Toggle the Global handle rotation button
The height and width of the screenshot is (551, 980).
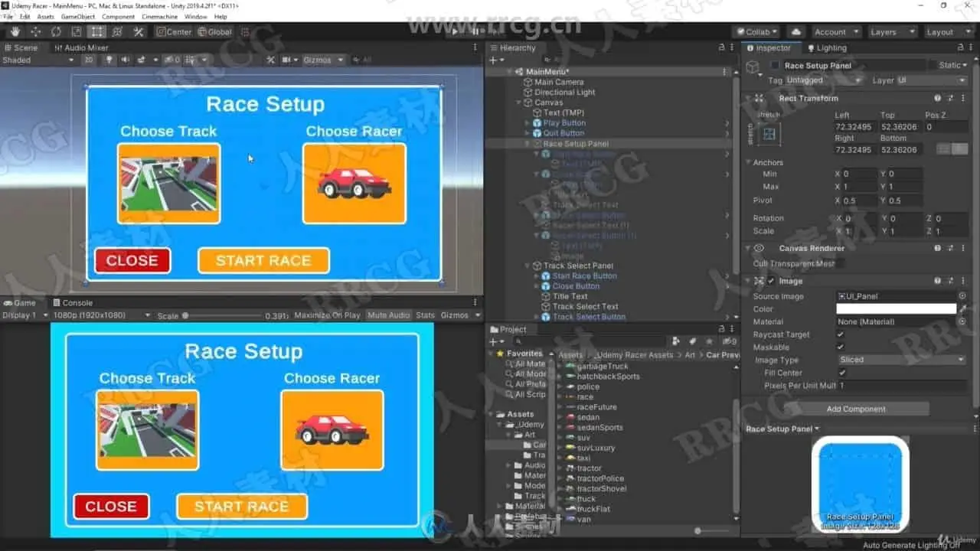214,32
